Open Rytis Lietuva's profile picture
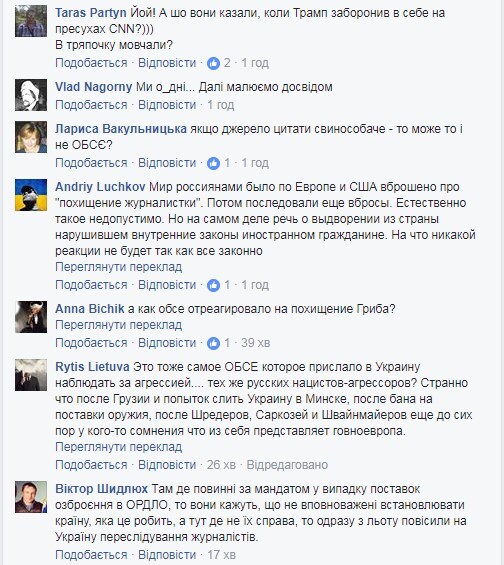The width and height of the screenshot is (504, 565). coord(31,375)
